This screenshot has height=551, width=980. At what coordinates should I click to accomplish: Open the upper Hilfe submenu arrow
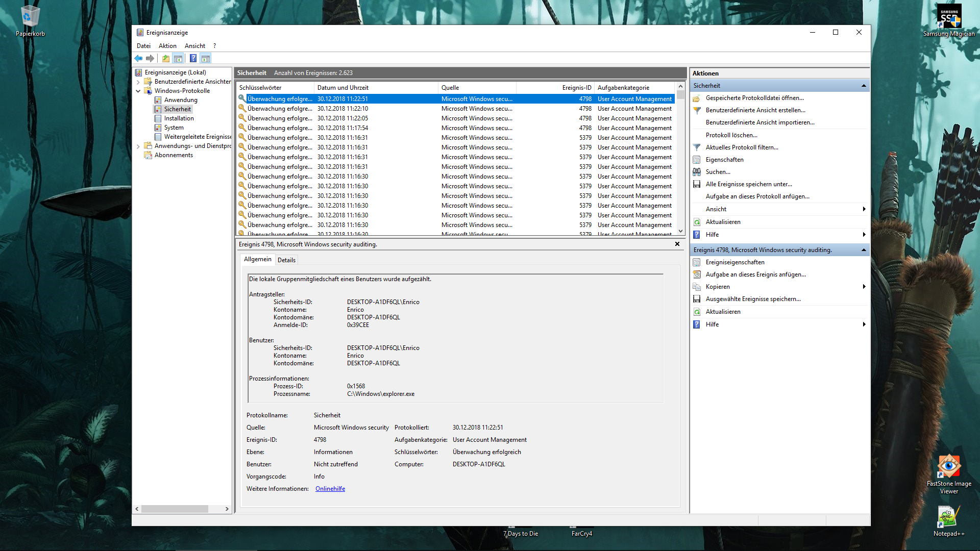(864, 235)
